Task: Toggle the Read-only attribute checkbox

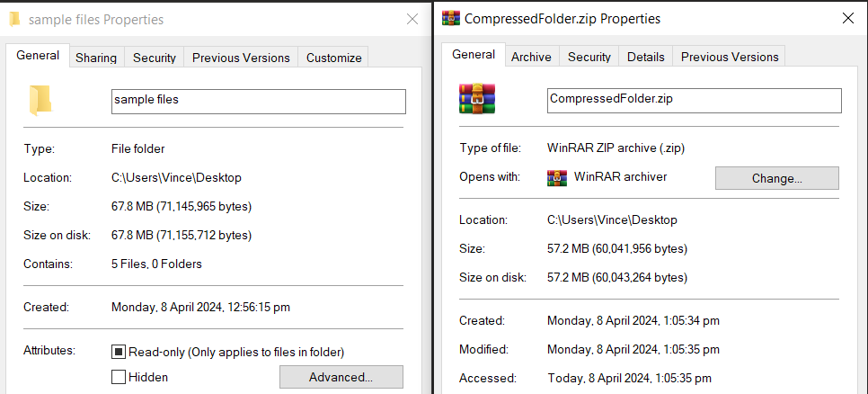Action: point(118,352)
